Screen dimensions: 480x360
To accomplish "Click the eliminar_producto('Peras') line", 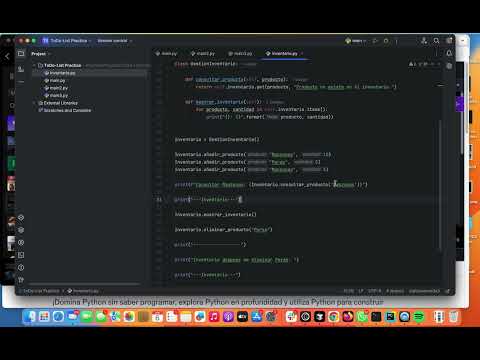I will [224, 230].
